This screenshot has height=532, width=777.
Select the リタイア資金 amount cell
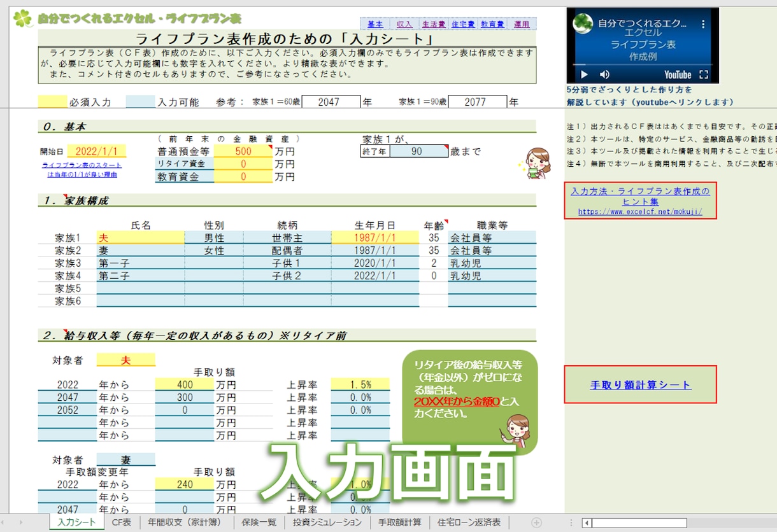coord(243,164)
